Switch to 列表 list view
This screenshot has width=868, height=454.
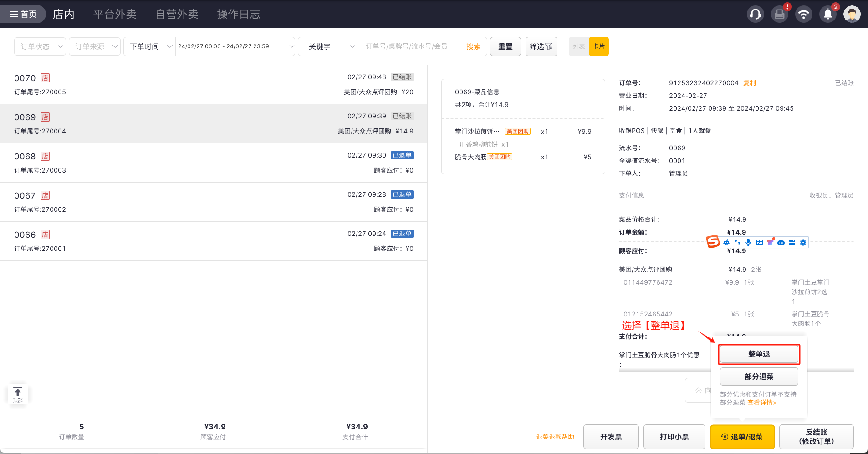pyautogui.click(x=578, y=46)
